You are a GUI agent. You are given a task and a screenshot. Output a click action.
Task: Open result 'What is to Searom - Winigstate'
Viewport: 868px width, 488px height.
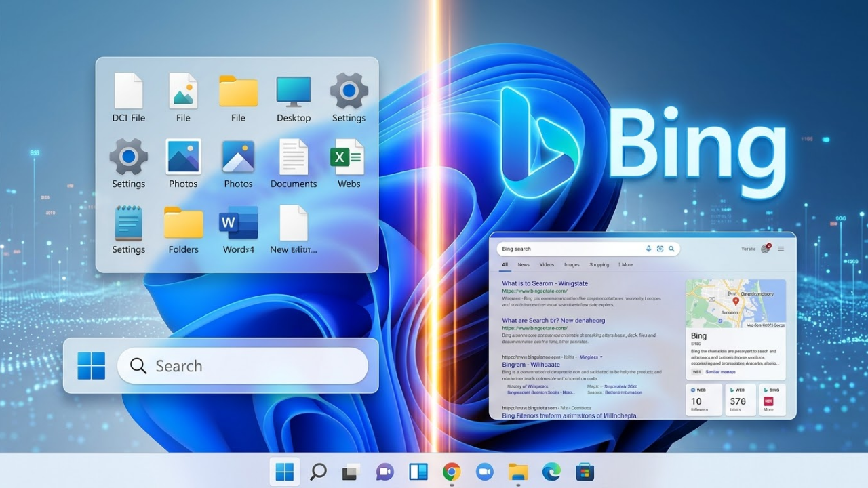[545, 283]
